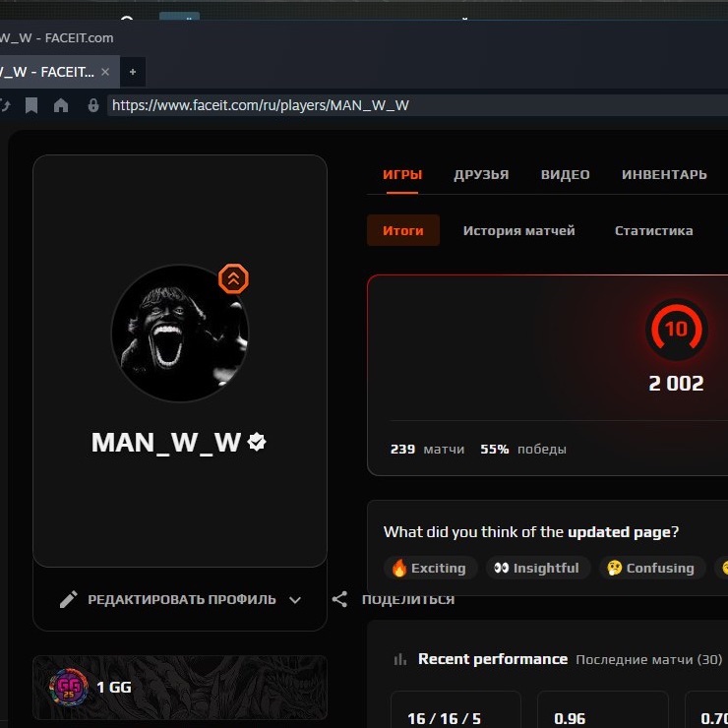Click the level 10 skill icon
Screen dimensions: 728x728
[x=677, y=330]
